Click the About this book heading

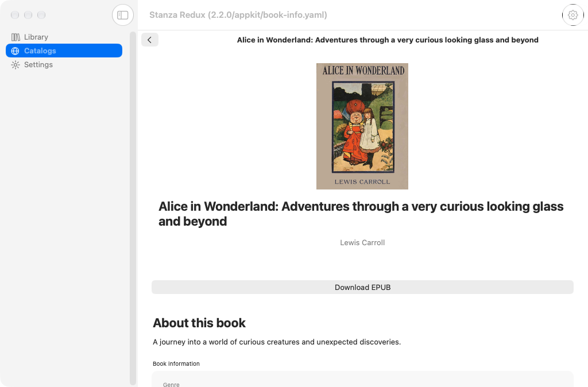tap(199, 323)
